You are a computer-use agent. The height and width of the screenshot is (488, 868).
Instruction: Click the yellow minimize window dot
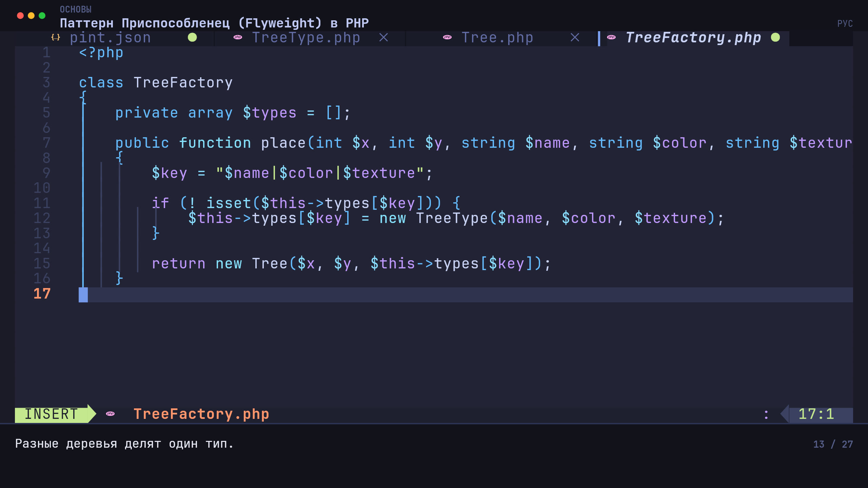pyautogui.click(x=31, y=16)
